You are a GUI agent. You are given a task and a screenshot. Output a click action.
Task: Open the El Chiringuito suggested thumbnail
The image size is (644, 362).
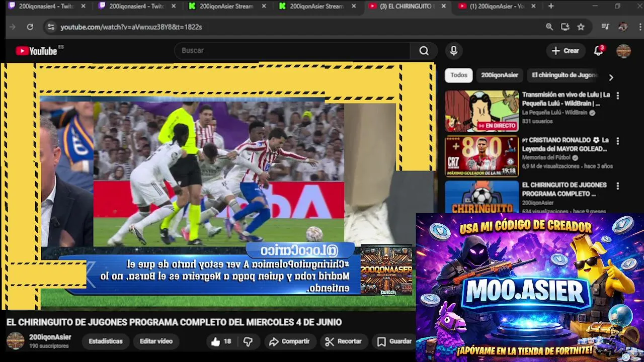(481, 197)
